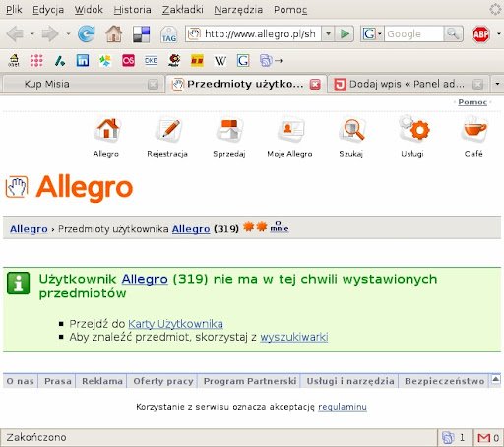
Task: Click the feed reader status bar icon
Action: [x=448, y=438]
